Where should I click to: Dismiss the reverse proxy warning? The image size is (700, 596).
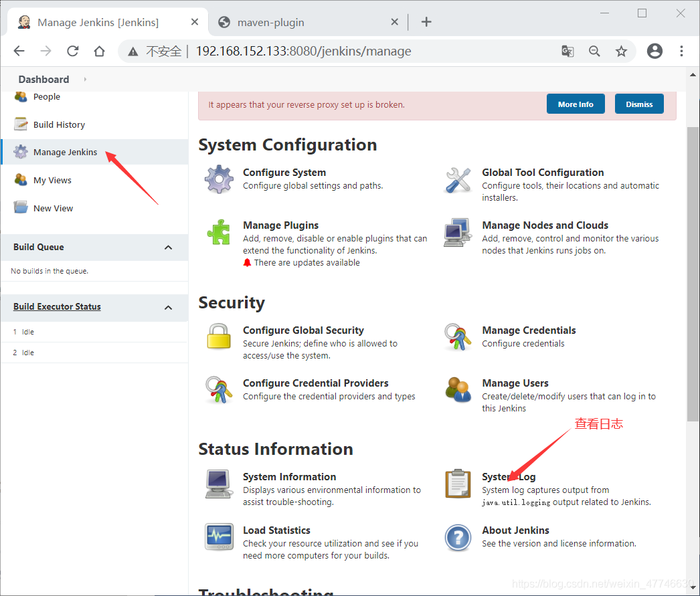639,104
